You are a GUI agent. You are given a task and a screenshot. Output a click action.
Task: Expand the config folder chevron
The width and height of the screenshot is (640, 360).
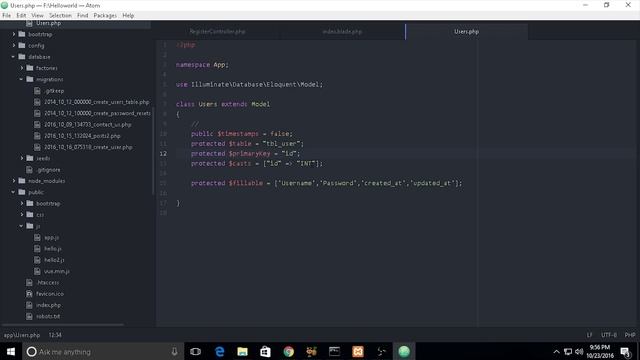click(13, 45)
